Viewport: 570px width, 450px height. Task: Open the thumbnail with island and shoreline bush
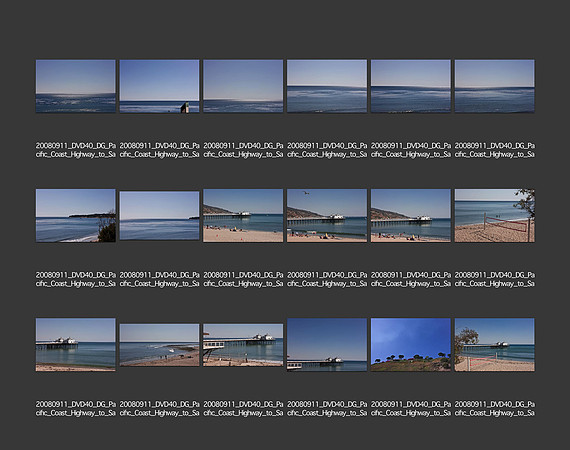click(76, 215)
